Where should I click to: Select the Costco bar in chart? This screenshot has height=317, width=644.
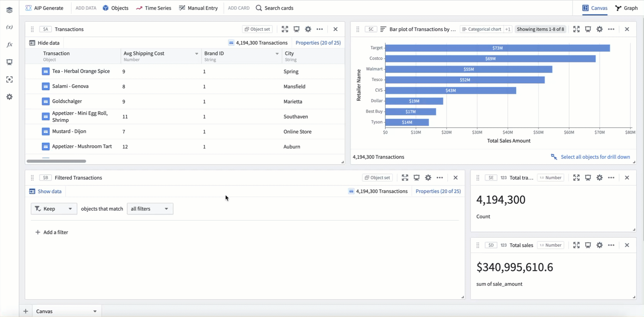click(490, 59)
